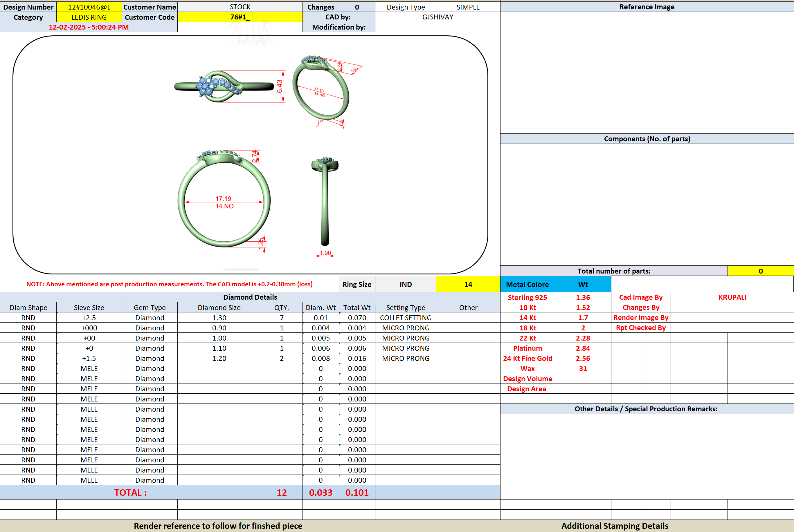Select the COLLET SETTING cell
Viewport: 794px width, 532px height.
click(x=406, y=318)
